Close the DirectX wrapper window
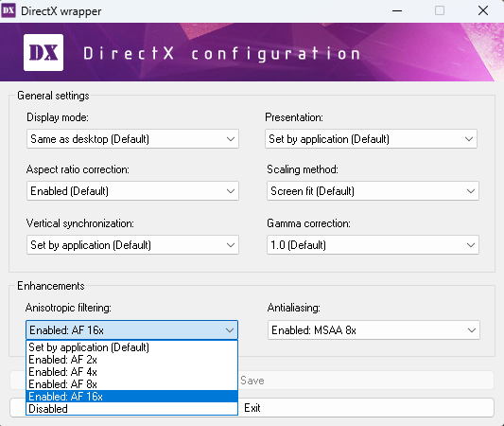Viewport: 504px width, 426px height. pos(483,11)
